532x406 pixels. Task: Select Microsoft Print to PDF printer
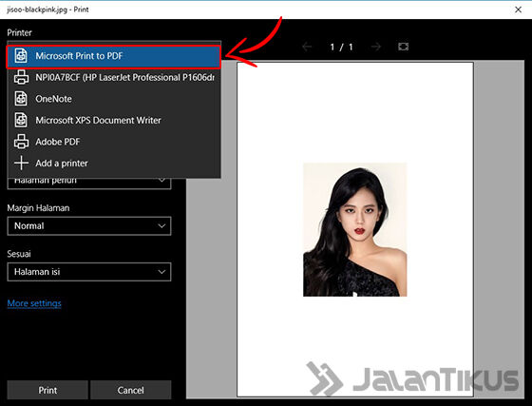114,56
